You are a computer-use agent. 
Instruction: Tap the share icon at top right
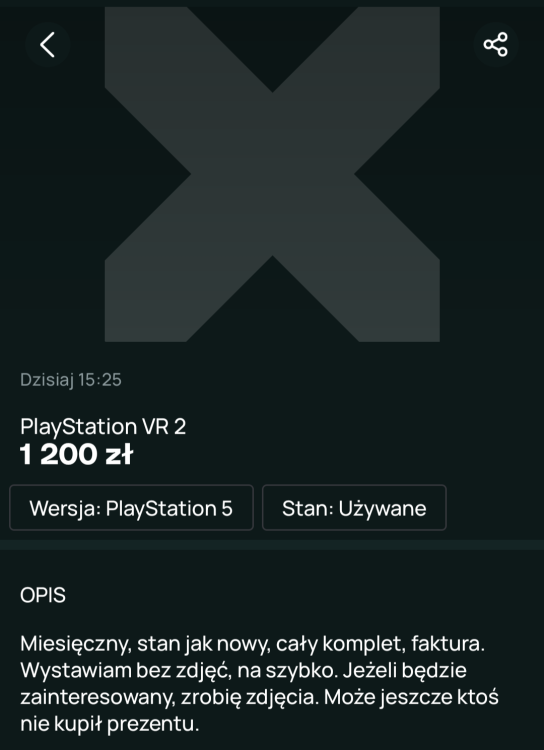pos(496,45)
